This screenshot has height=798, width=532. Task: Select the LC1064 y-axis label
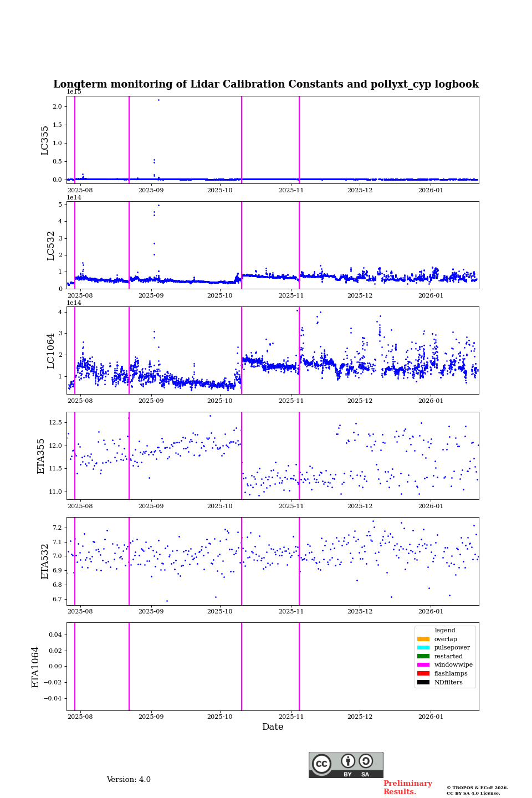click(x=51, y=351)
